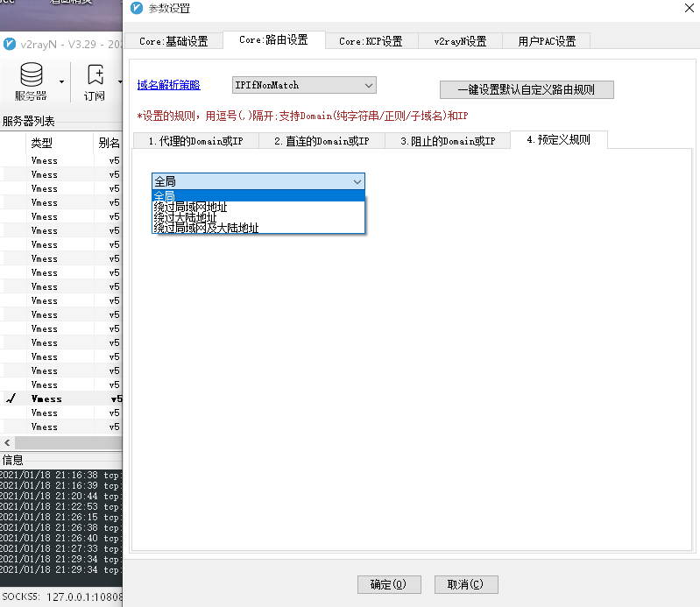Image resolution: width=700 pixels, height=607 pixels.
Task: Click the 域名解析策略 hyperlink
Action: [168, 85]
